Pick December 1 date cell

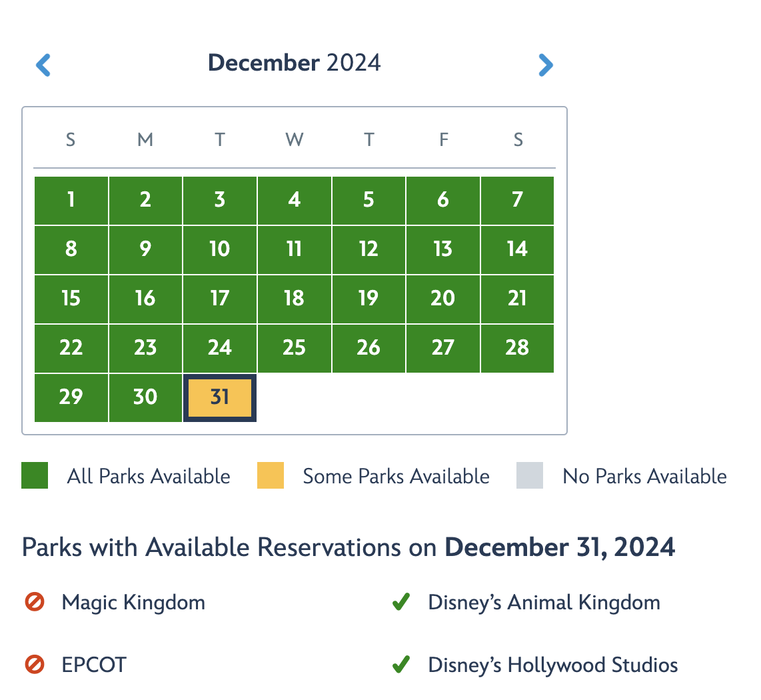point(71,200)
